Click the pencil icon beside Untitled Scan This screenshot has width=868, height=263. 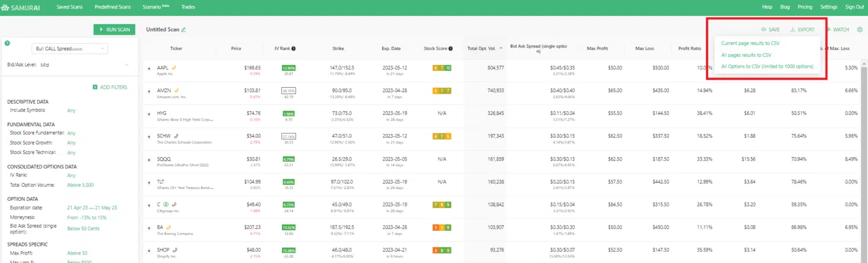click(x=183, y=29)
